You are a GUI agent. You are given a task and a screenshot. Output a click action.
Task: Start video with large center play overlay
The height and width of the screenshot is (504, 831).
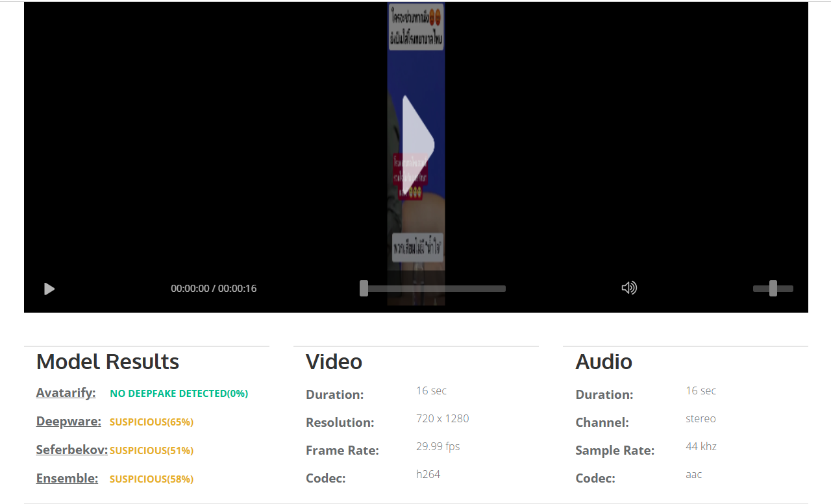[x=418, y=145]
